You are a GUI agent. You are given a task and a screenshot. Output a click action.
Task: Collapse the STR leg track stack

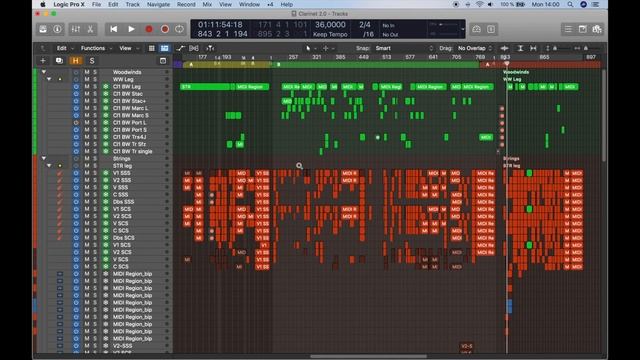(49, 166)
